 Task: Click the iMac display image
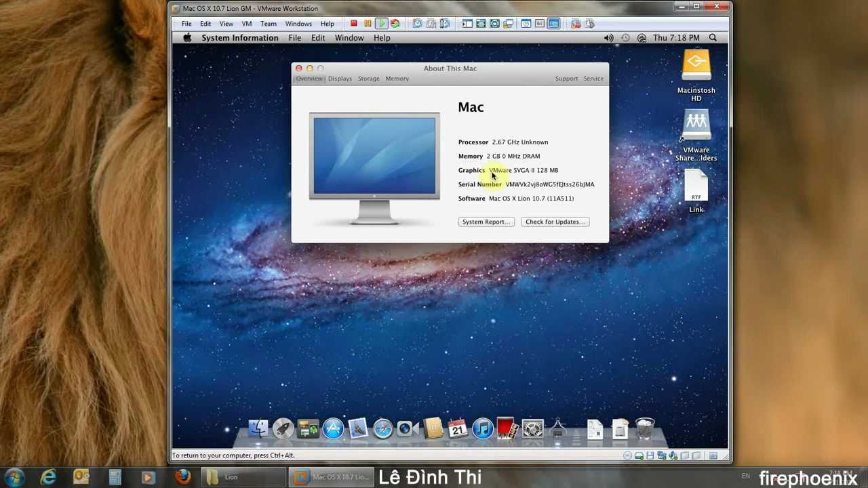click(374, 168)
